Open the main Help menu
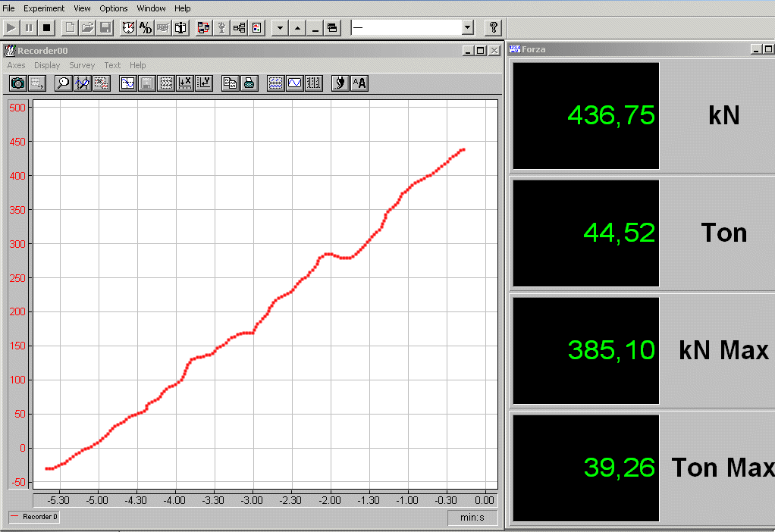775x532 pixels. click(183, 8)
